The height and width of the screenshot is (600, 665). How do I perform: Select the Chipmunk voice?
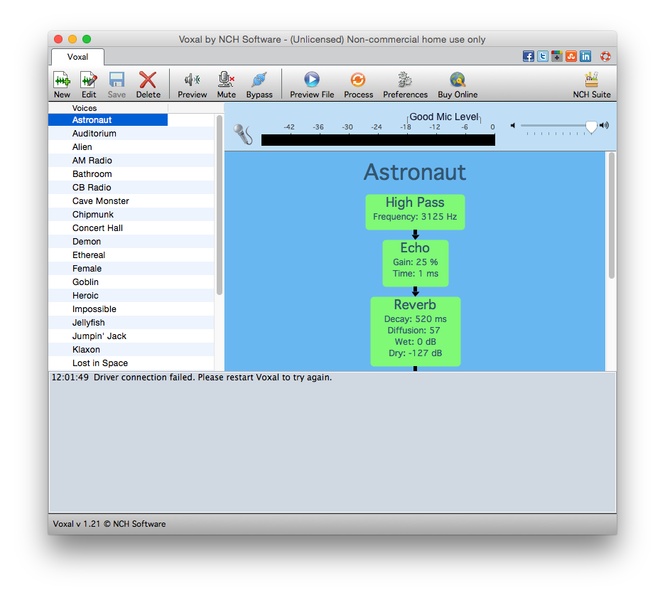[131, 215]
